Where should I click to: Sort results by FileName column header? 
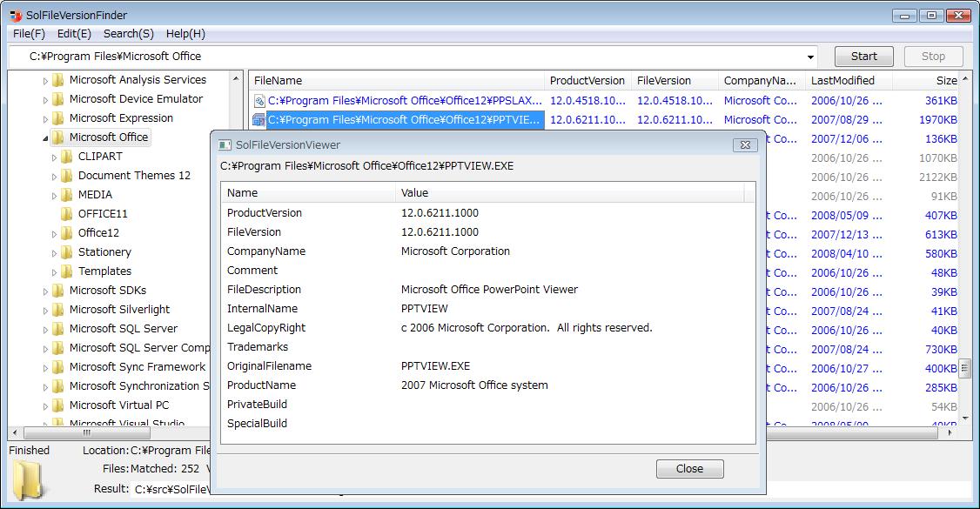coord(397,81)
